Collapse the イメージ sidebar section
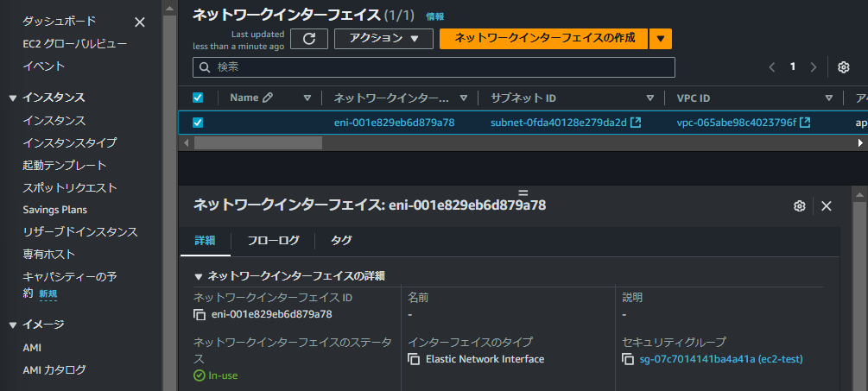Viewport: 868px width, 391px height. point(13,325)
